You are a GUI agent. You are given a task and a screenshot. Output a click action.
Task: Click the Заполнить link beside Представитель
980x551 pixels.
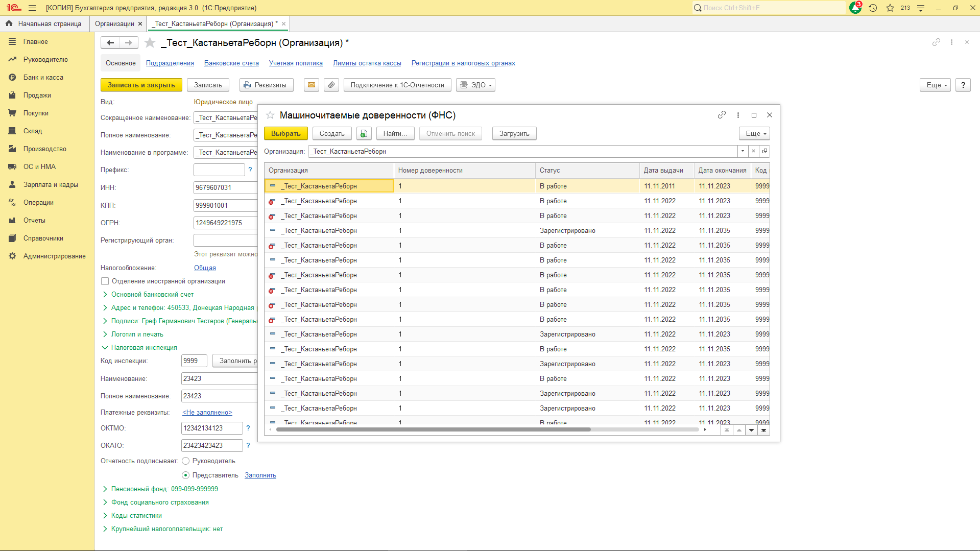[x=260, y=475]
